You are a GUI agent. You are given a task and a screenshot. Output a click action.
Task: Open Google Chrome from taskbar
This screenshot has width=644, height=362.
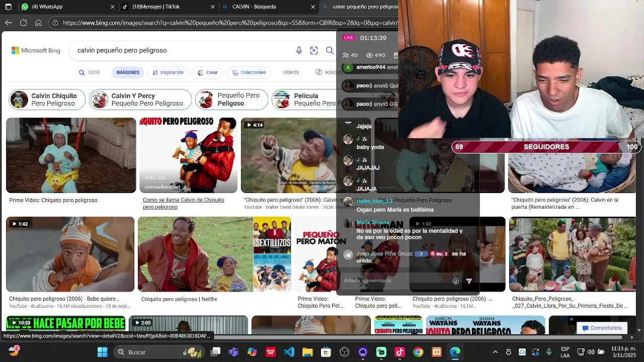click(418, 352)
